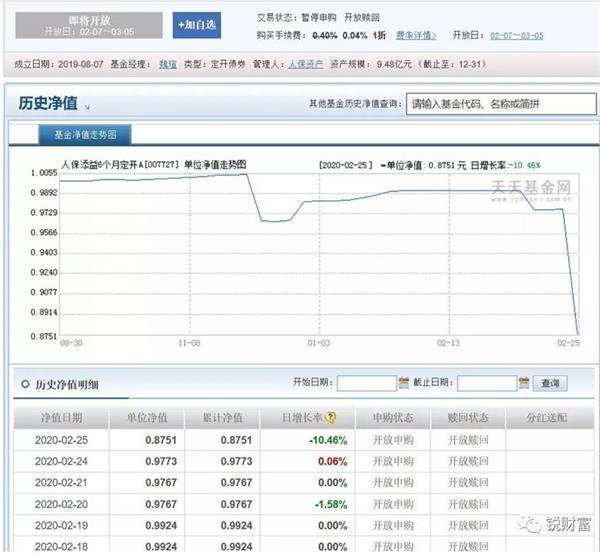This screenshot has width=600, height=557.
Task: Open fund manager name link
Action: point(168,64)
